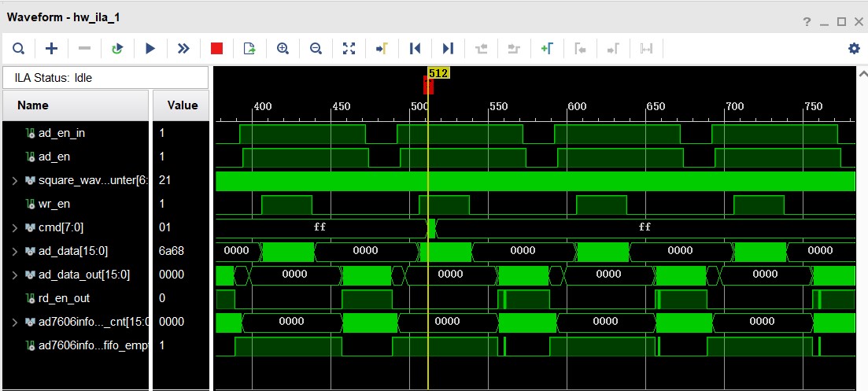Click the vertical scrollbar up arrow
This screenshot has width=868, height=391.
click(x=862, y=73)
